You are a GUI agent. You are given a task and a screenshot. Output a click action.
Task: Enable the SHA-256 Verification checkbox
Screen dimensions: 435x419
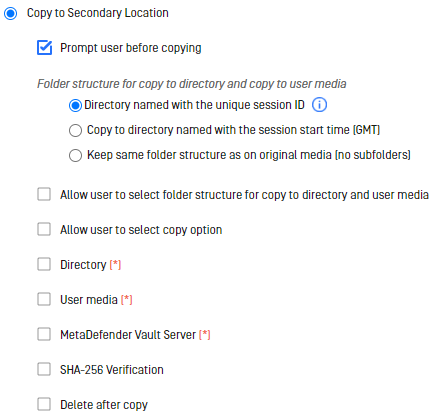coord(44,369)
